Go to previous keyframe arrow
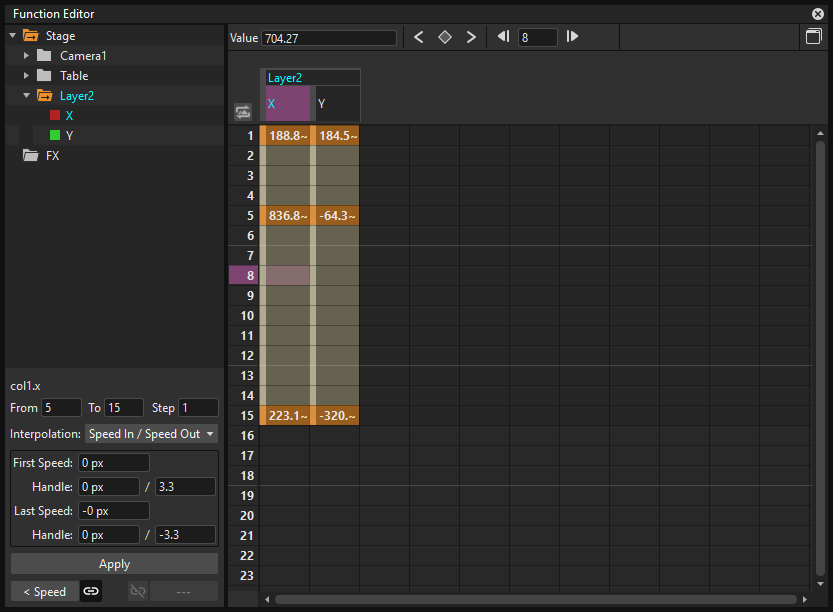 tap(419, 37)
